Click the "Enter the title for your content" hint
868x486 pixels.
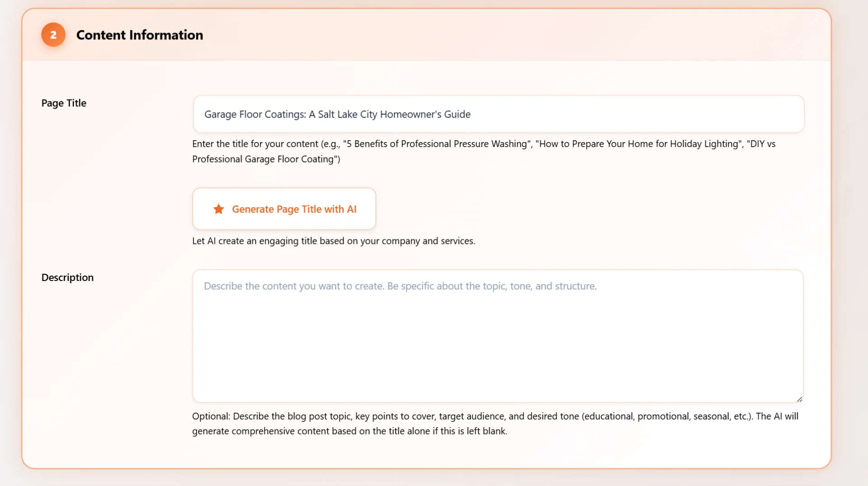coord(255,144)
